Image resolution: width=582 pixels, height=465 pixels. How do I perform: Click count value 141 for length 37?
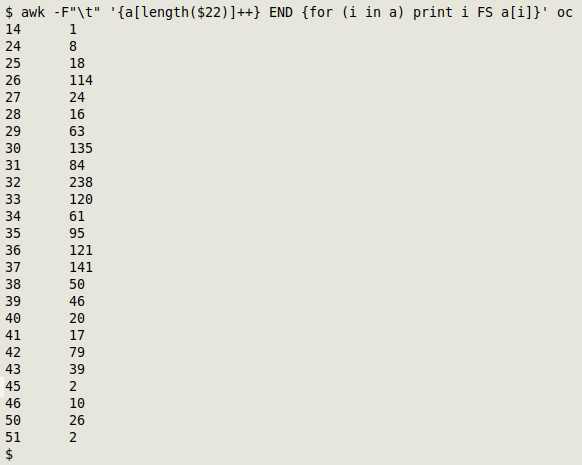[81, 267]
